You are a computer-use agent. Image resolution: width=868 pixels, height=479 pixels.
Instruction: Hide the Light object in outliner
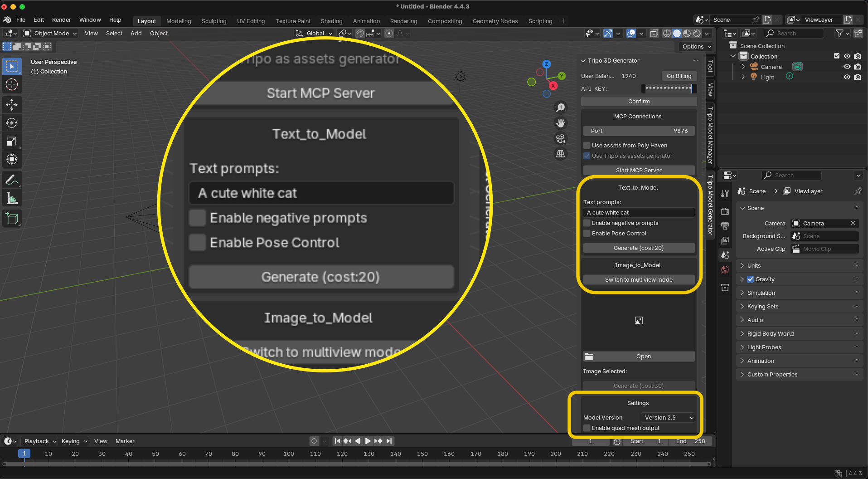[847, 77]
